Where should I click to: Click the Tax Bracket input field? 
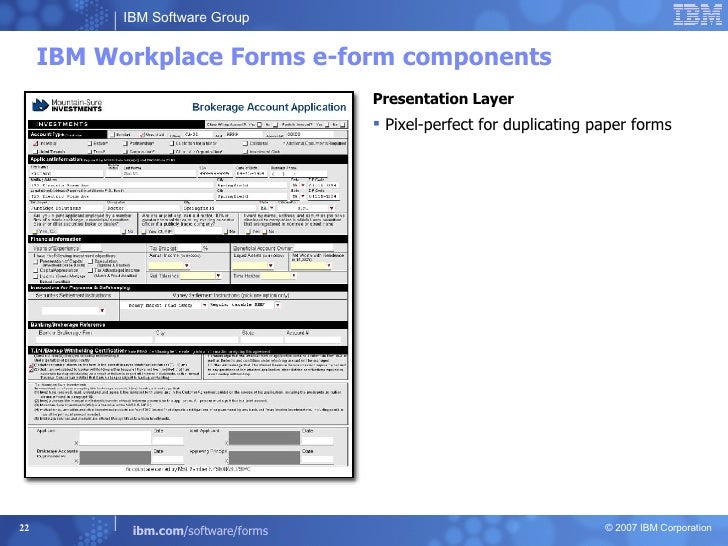(x=190, y=248)
